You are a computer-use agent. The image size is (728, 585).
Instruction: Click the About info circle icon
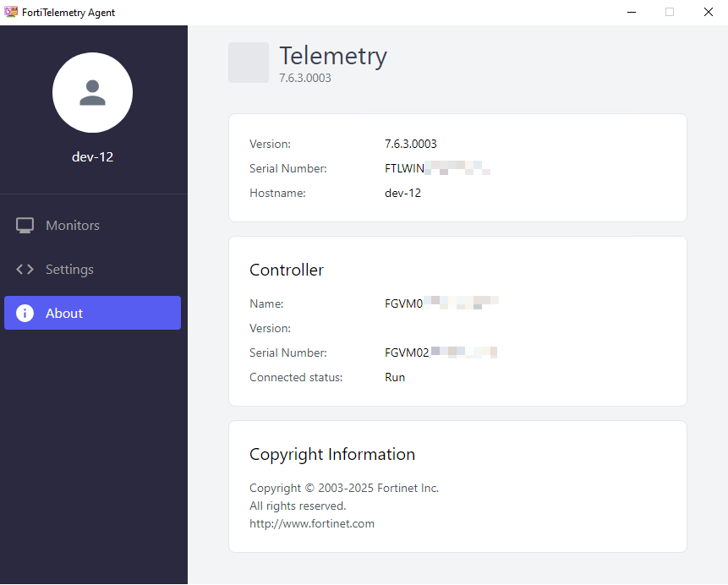point(25,314)
